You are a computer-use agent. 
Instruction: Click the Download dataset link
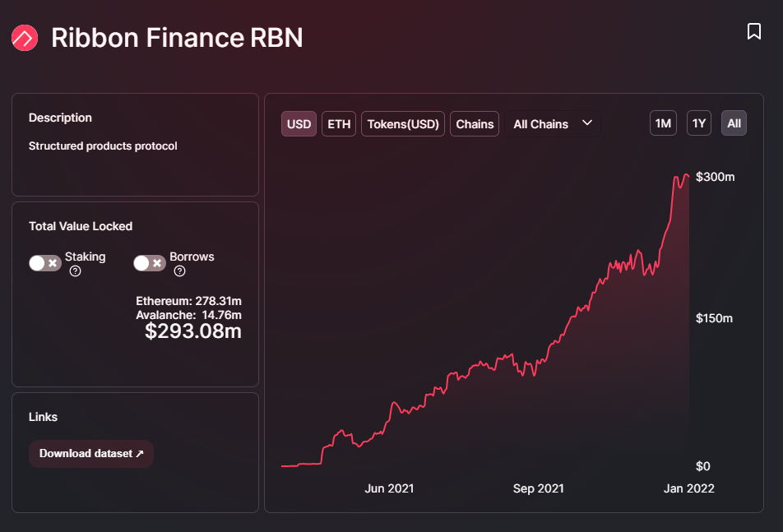[90, 454]
